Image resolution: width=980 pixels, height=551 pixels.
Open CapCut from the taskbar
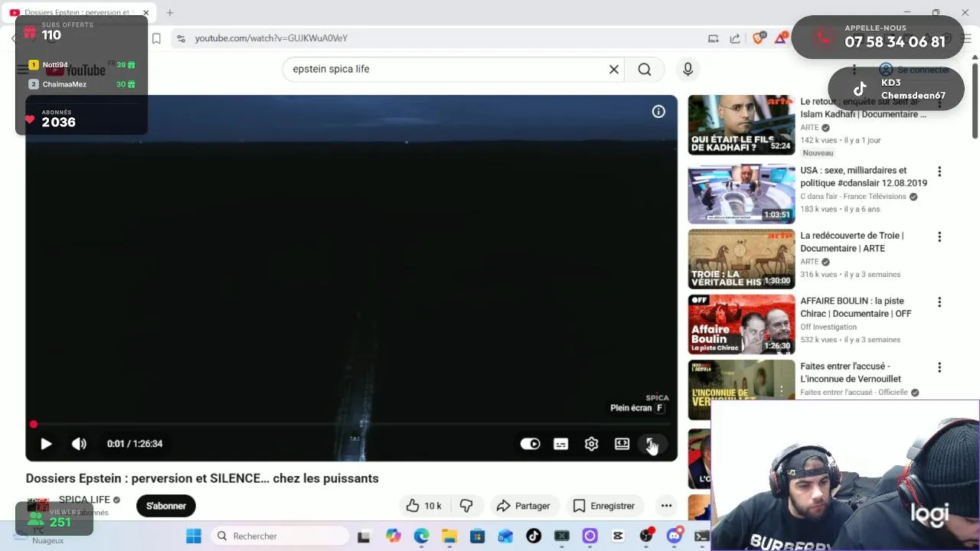[618, 536]
